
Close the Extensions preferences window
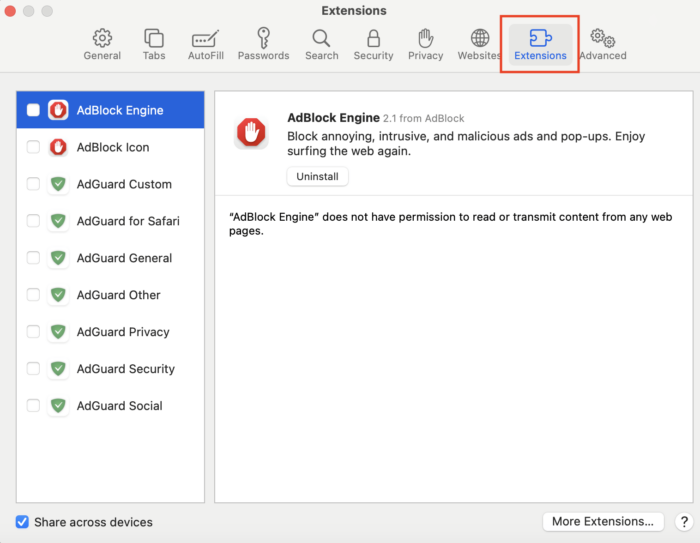pos(10,11)
